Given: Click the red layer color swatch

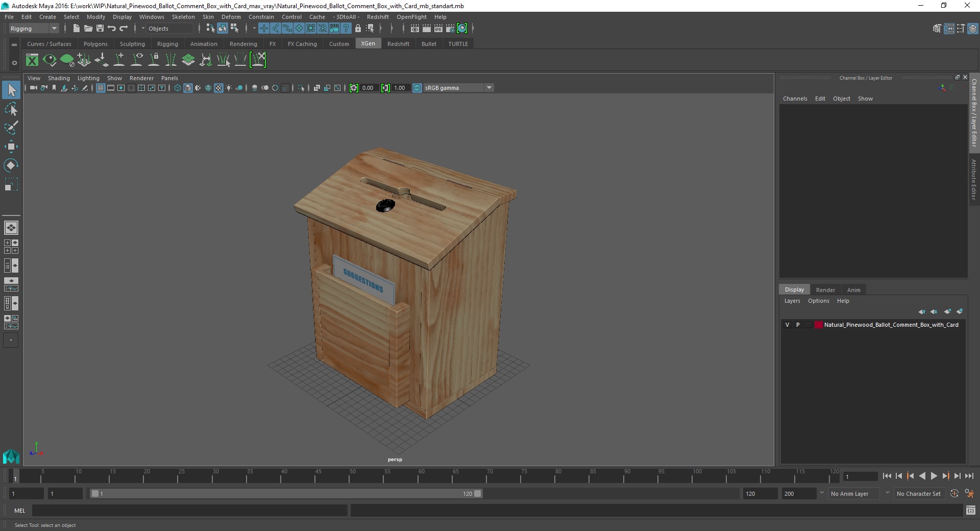Looking at the screenshot, I should pyautogui.click(x=819, y=325).
